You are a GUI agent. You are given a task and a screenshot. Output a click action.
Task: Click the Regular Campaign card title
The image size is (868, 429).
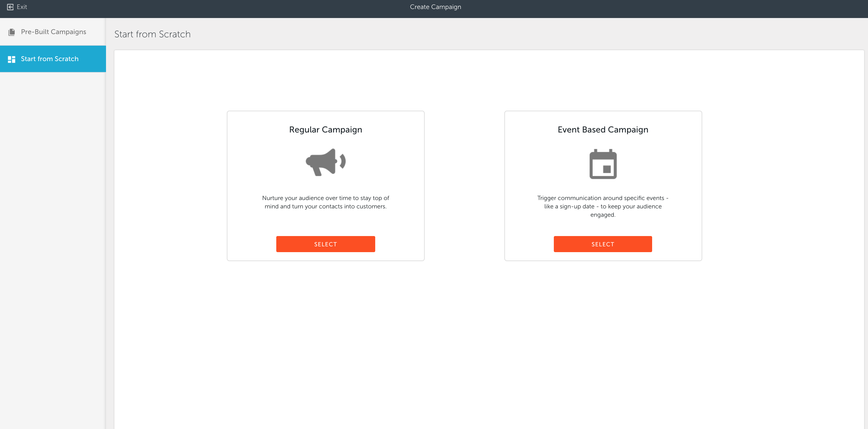coord(325,130)
